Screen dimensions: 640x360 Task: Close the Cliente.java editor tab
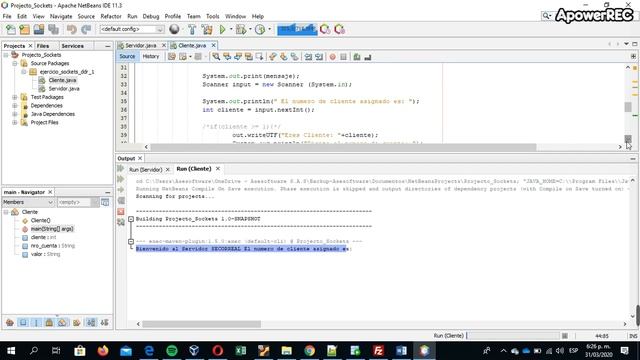[213, 45]
